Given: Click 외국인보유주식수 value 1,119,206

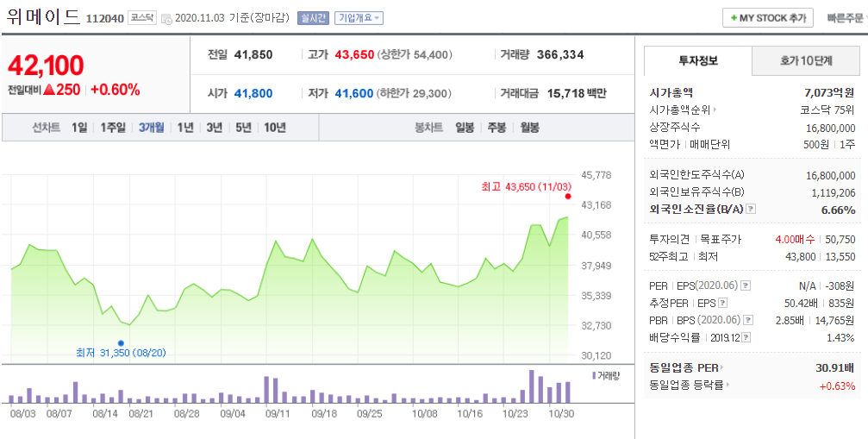Looking at the screenshot, I should pos(834,192).
